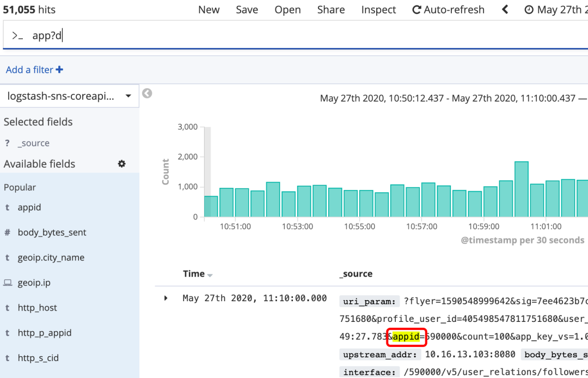
Task: Click the previous time range arrow
Action: click(505, 10)
